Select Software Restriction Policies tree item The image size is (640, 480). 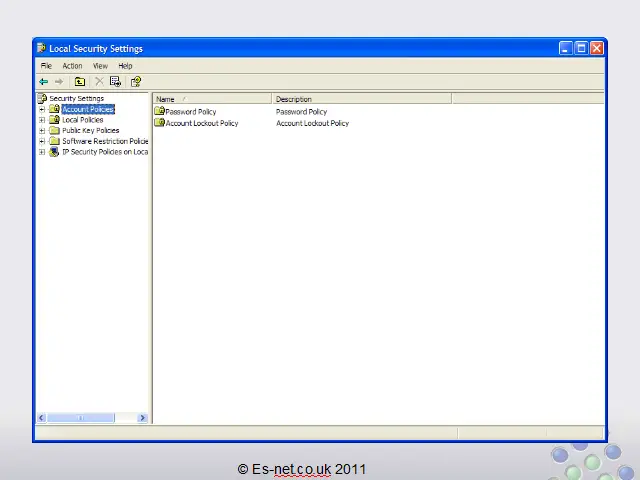click(105, 141)
